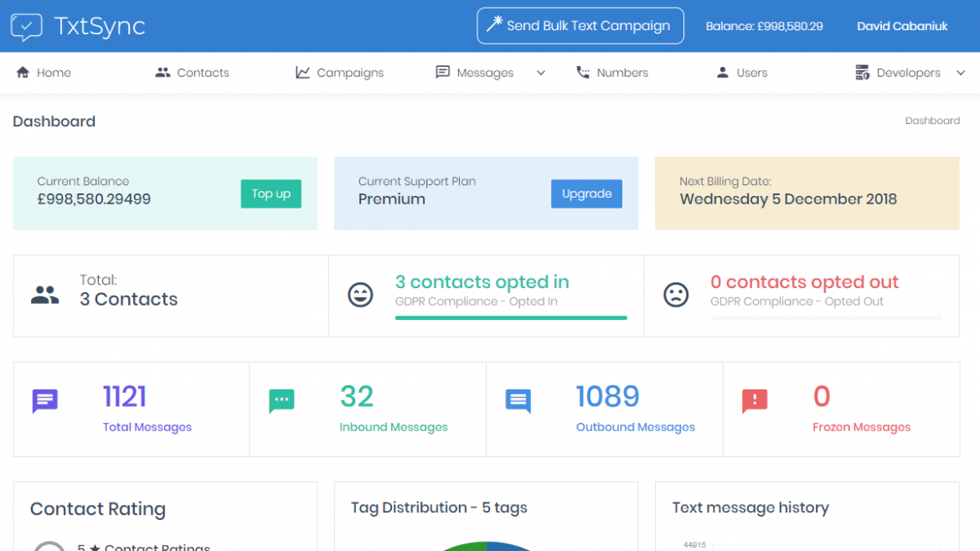Click the opted-in green progress bar
980x551 pixels.
tap(511, 317)
